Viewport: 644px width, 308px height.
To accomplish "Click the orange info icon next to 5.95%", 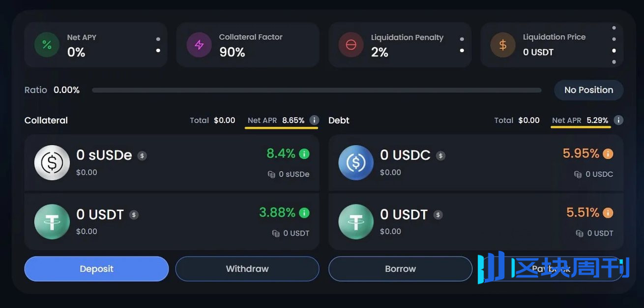I will click(608, 154).
